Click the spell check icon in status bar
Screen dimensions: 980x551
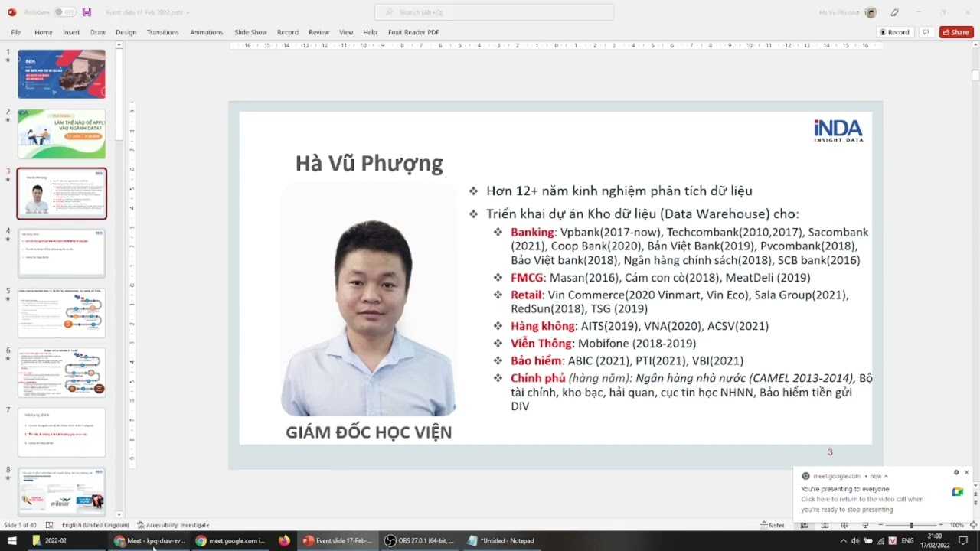click(49, 525)
